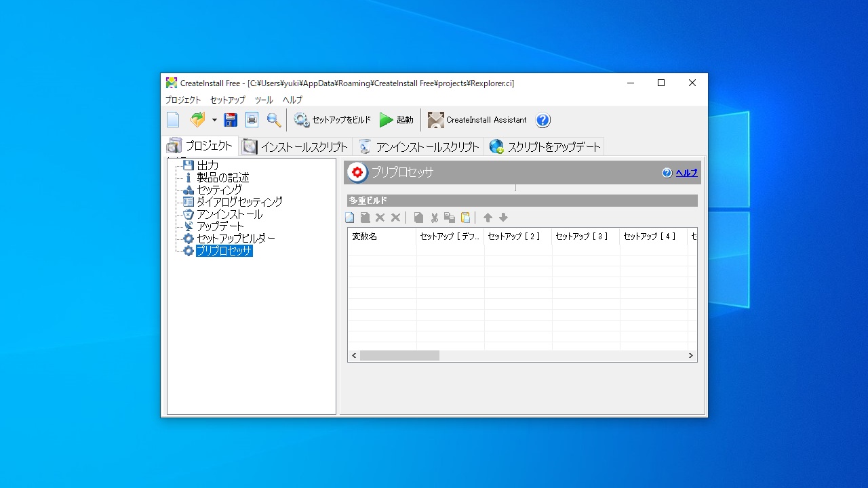Click the shield icon beside アンインストール
Image resolution: width=868 pixels, height=488 pixels.
click(189, 214)
